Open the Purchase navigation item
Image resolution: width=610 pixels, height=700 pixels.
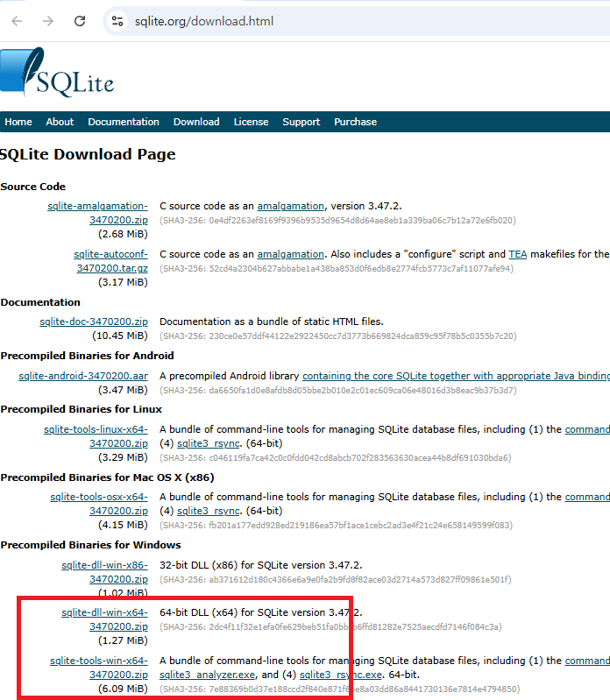click(x=356, y=122)
